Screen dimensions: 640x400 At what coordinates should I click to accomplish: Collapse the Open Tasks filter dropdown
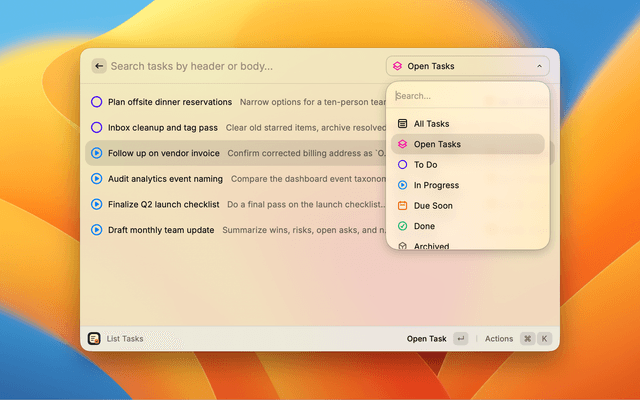point(468,66)
